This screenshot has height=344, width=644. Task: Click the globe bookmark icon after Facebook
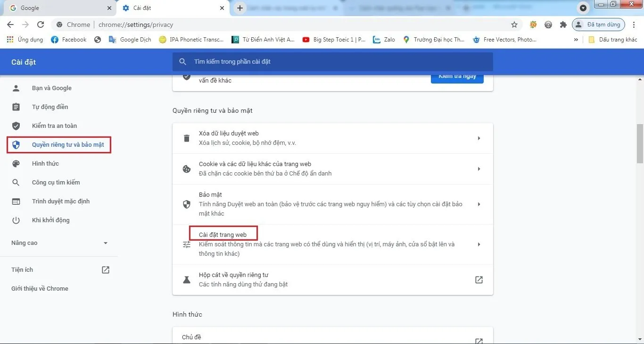(x=98, y=40)
